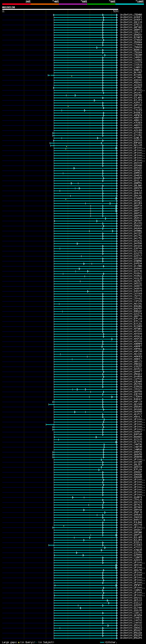The height and width of the screenshot is (644, 146).
Task: Select hit label UniRef100_Q00811
Action: click(x=131, y=108)
